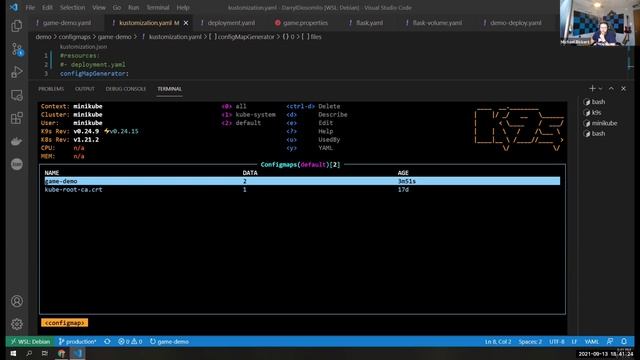Open errors and warnings count in status bar
This screenshot has height=360, width=640.
pos(130,342)
